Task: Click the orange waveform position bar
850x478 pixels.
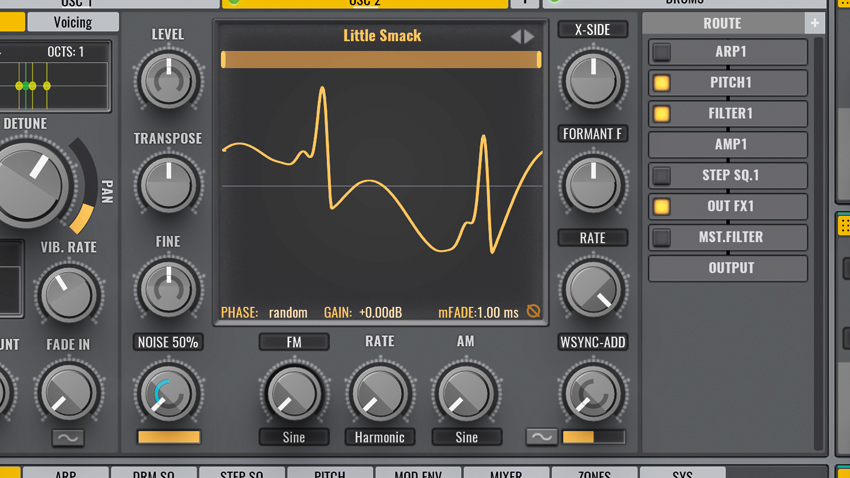Action: point(381,60)
